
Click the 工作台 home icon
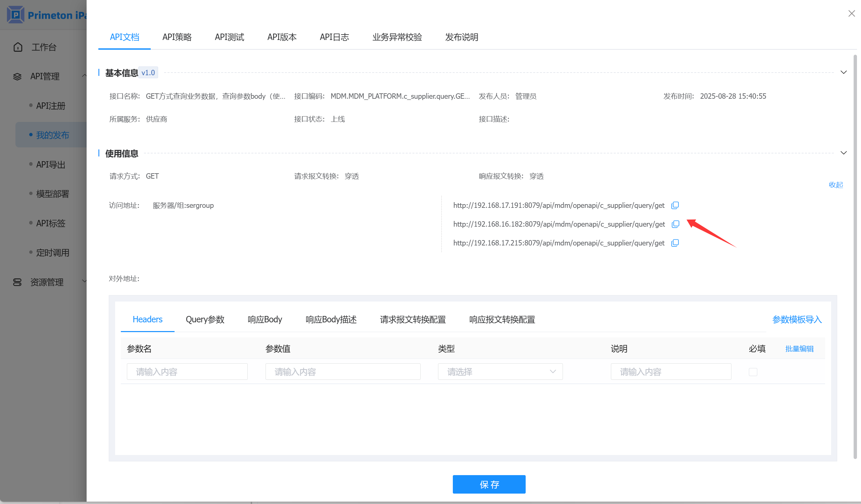coord(18,47)
